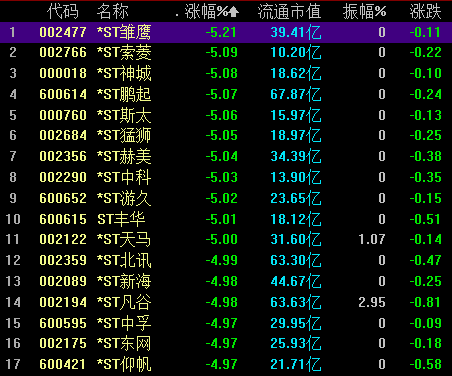Click market value 10.20亿
The height and width of the screenshot is (376, 452).
[x=296, y=52]
